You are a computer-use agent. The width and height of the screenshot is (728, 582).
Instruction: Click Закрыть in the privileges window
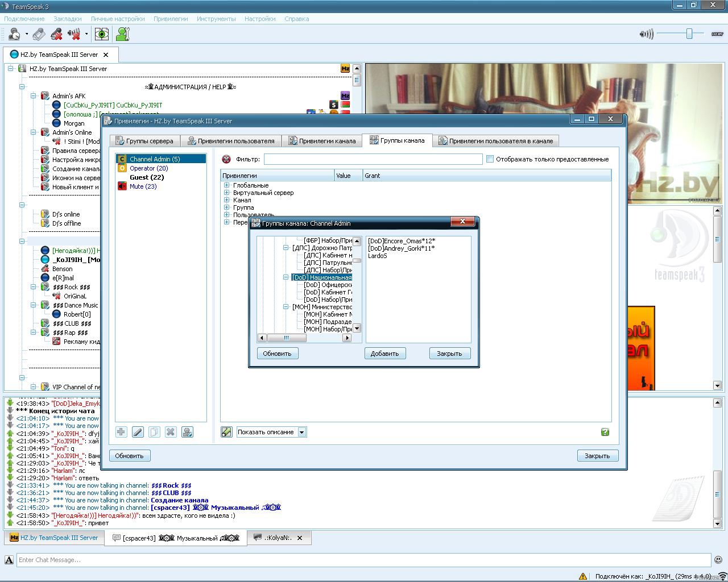pos(597,456)
